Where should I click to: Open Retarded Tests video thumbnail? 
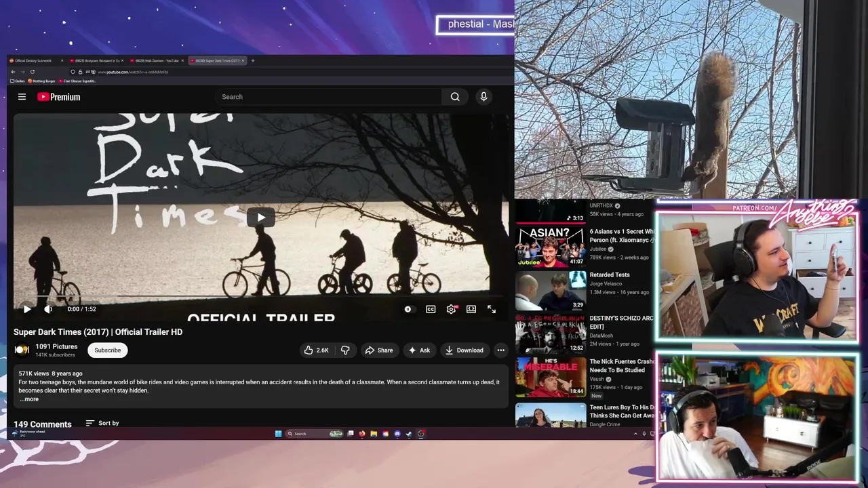[x=551, y=290]
